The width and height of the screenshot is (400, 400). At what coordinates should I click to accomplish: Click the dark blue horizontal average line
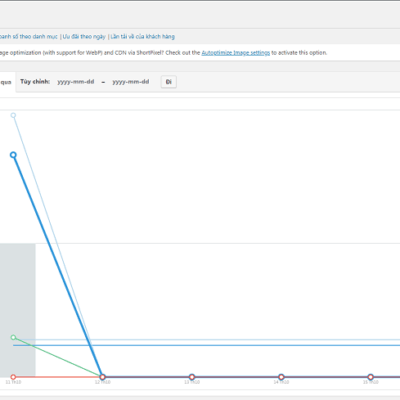pos(207,345)
